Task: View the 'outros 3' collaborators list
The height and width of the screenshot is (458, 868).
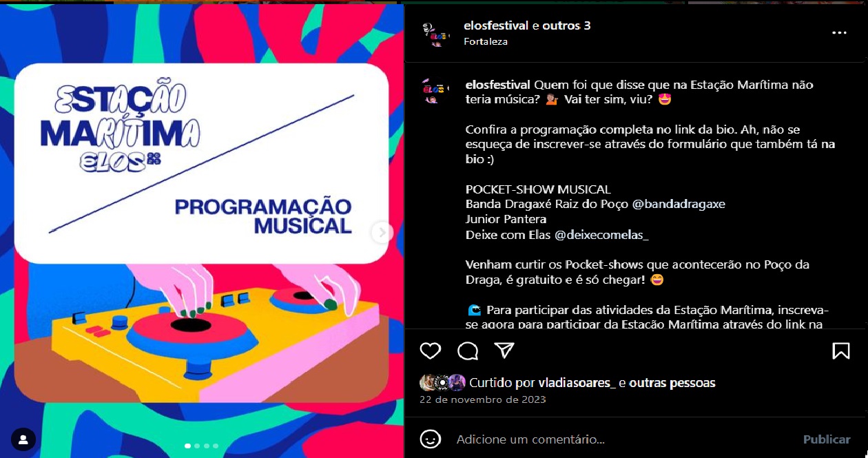Action: click(566, 25)
